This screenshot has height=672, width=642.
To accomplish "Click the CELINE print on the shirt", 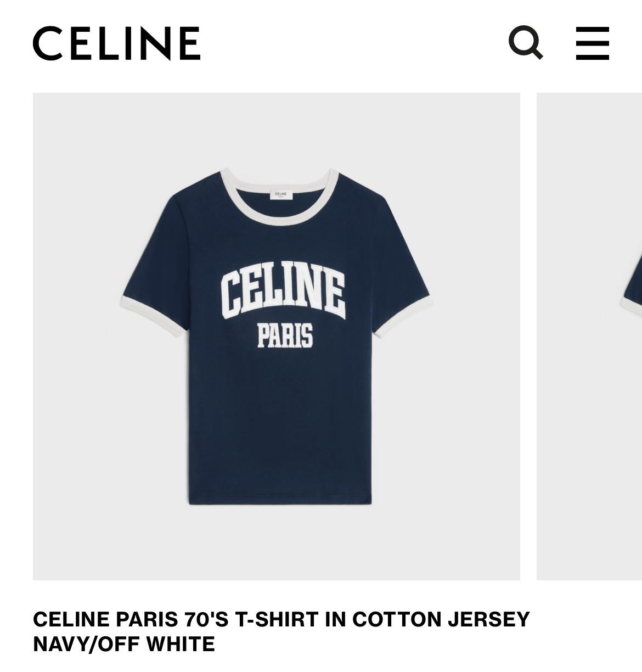I will coord(283,292).
